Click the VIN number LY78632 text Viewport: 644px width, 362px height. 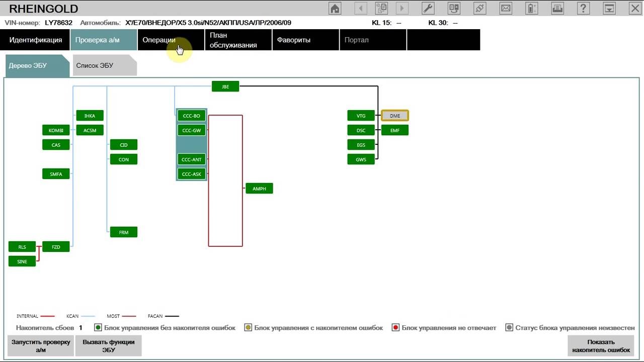coord(58,23)
